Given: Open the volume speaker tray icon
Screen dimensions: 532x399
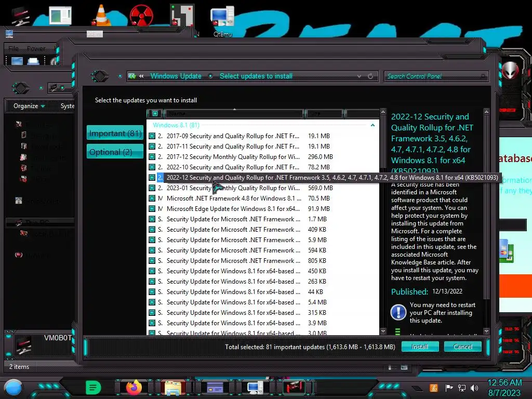Looking at the screenshot, I should (x=474, y=388).
